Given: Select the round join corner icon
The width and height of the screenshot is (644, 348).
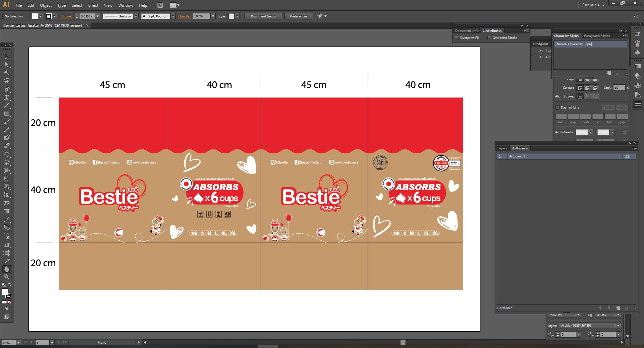Looking at the screenshot, I should click(587, 88).
